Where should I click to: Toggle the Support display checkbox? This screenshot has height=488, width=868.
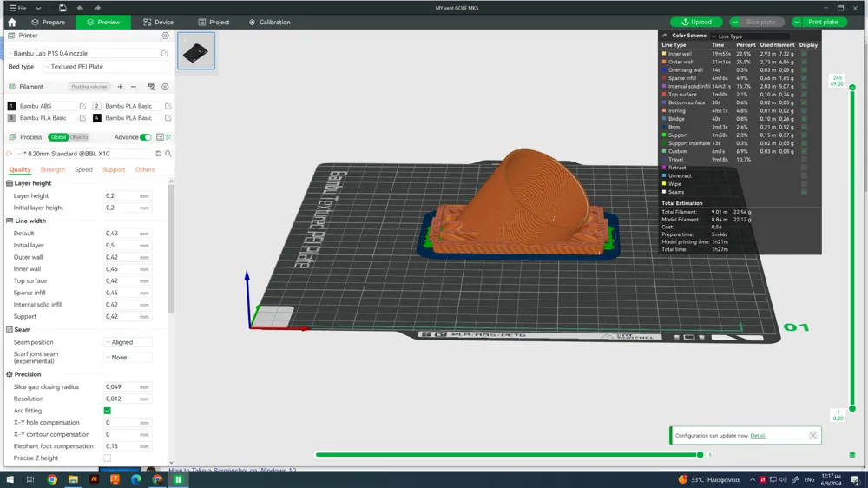804,135
